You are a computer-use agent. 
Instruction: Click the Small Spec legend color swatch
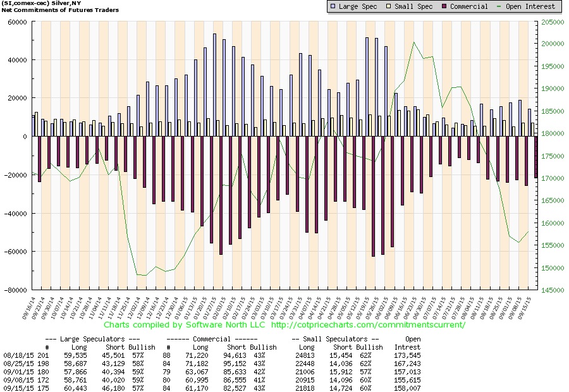pos(389,6)
